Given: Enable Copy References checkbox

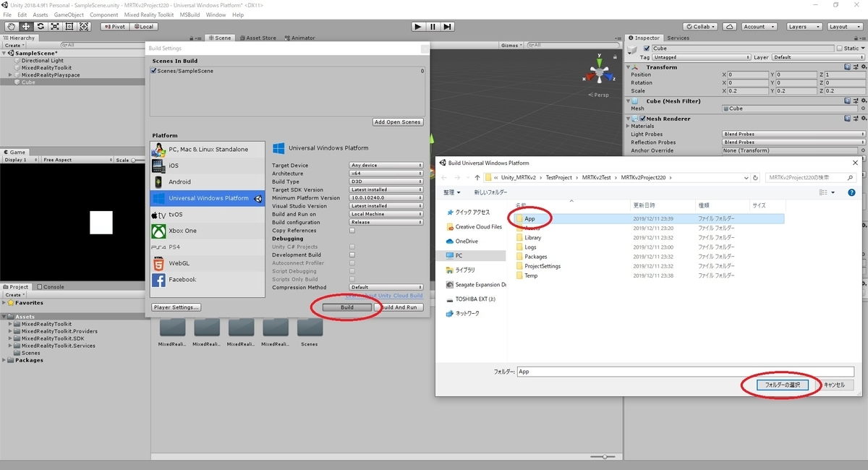Looking at the screenshot, I should coord(352,231).
